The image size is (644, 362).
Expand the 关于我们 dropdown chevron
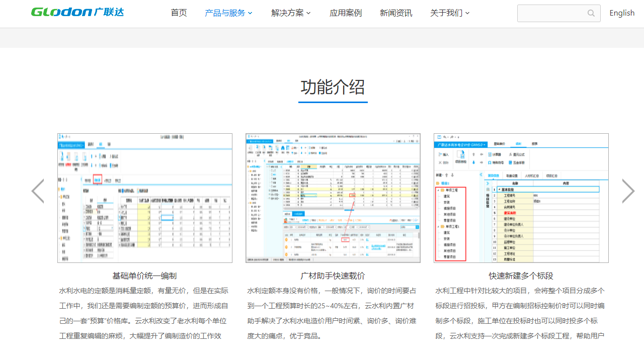467,13
